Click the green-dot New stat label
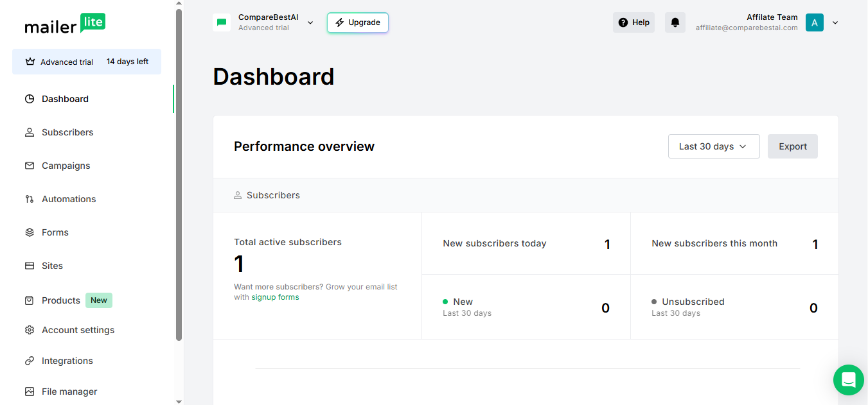Screen dimensions: 868x405 (463, 302)
